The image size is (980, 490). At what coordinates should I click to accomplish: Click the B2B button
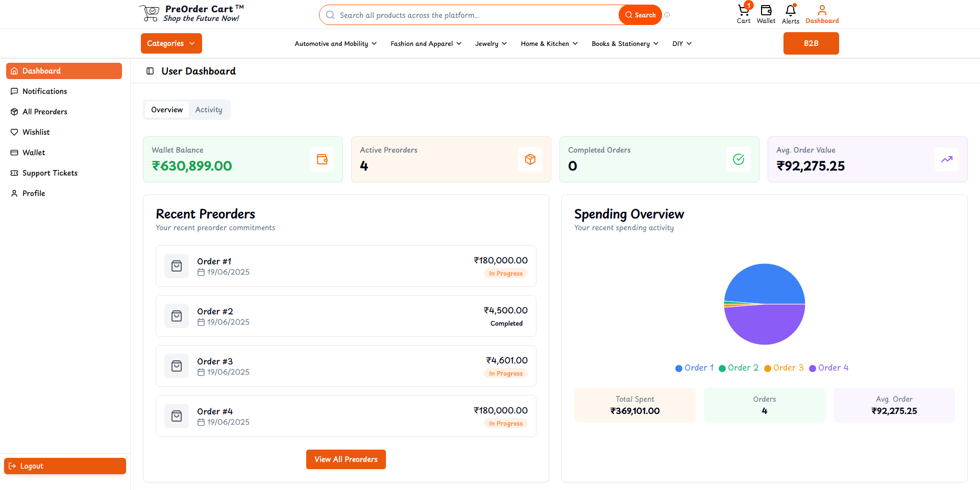click(811, 43)
